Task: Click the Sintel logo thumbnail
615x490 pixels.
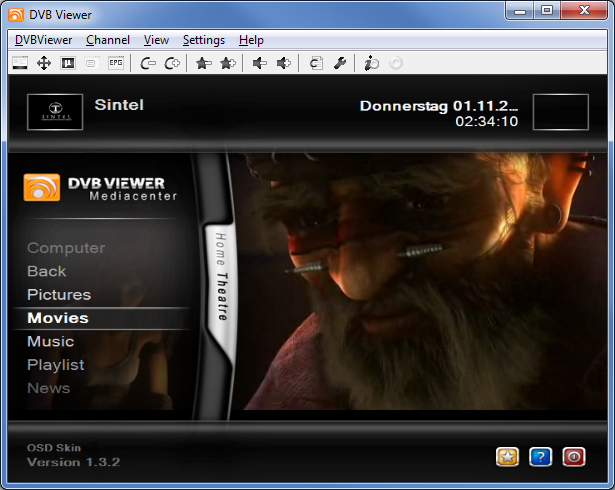Action: click(x=55, y=112)
